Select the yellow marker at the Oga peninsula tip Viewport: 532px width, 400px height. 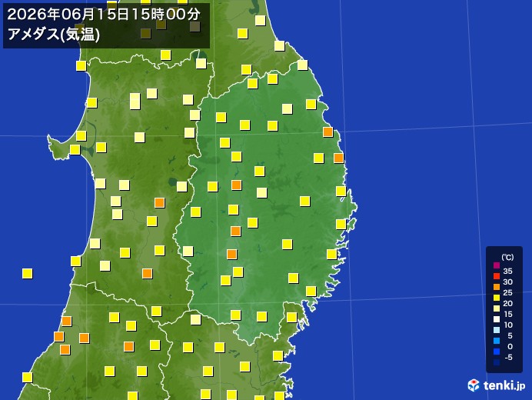click(75, 149)
